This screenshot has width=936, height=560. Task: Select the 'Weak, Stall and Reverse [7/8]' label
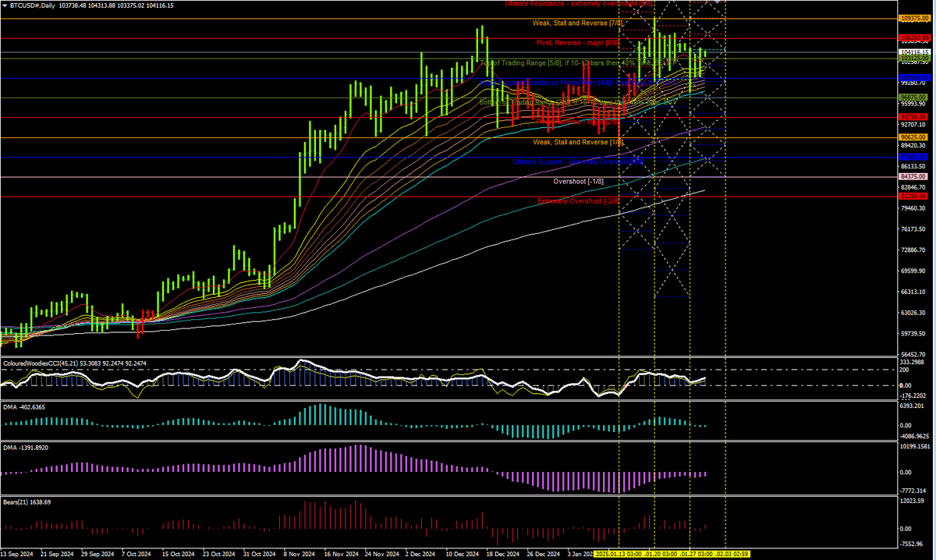577,23
